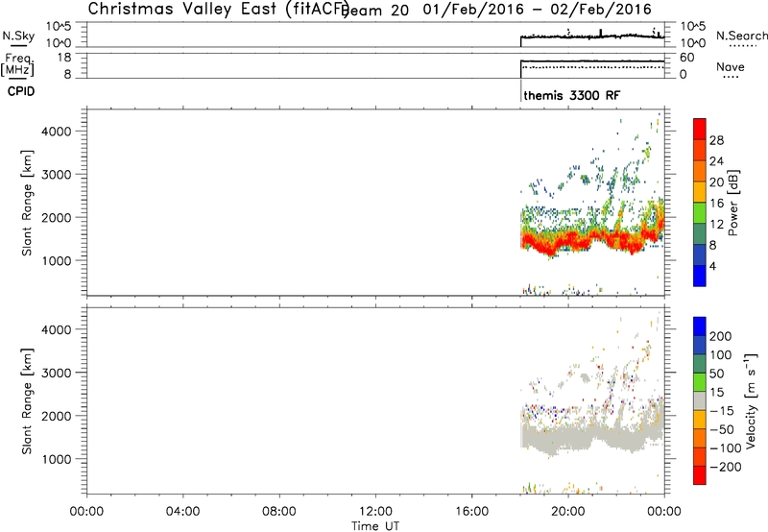
Task: Click the '200' label on velocity colorbar
Action: 721,336
